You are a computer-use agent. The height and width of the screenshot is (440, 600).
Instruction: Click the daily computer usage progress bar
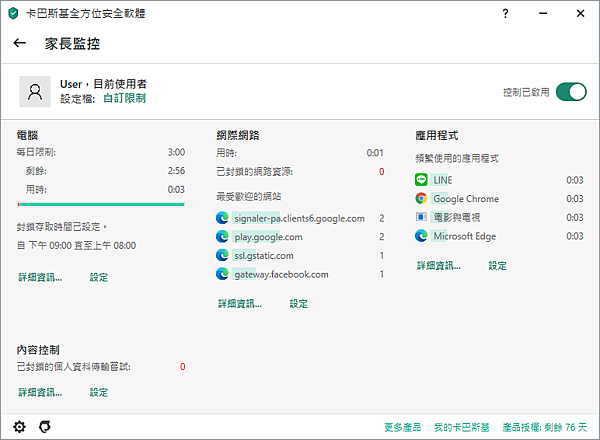point(101,205)
